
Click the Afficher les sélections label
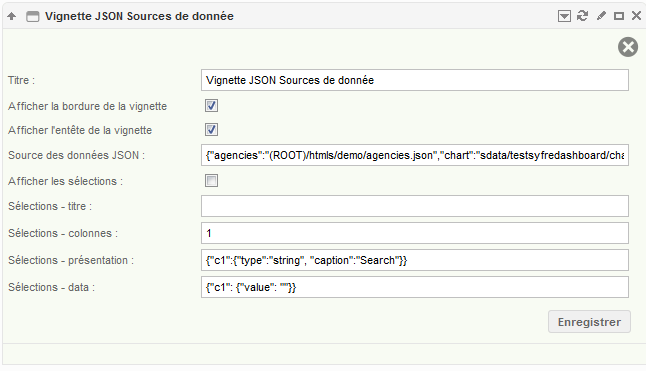tap(65, 181)
